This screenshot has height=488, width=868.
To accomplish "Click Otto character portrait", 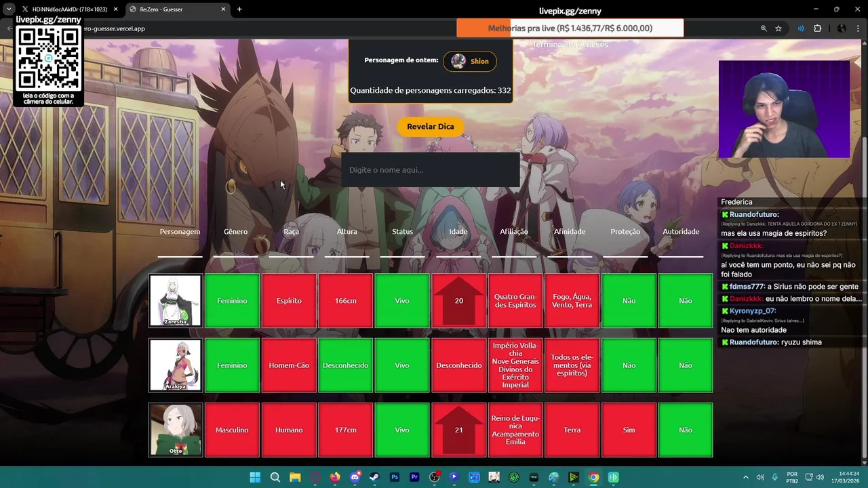I will 176,430.
